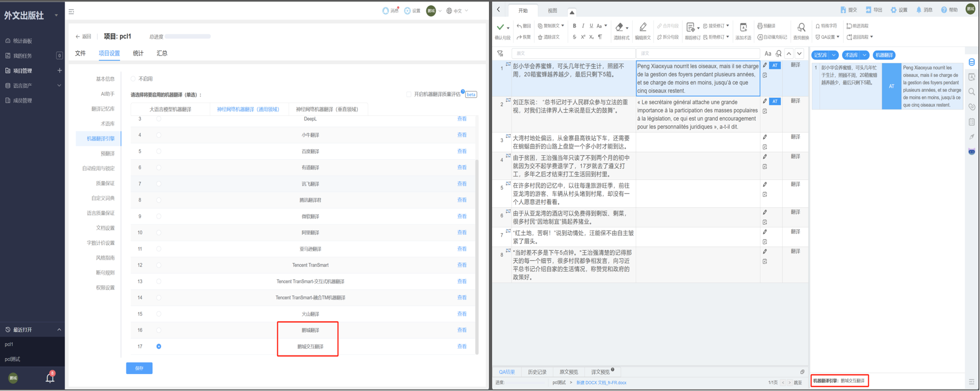Select the 不启用 radio option
The height and width of the screenshot is (391, 980).
133,79
